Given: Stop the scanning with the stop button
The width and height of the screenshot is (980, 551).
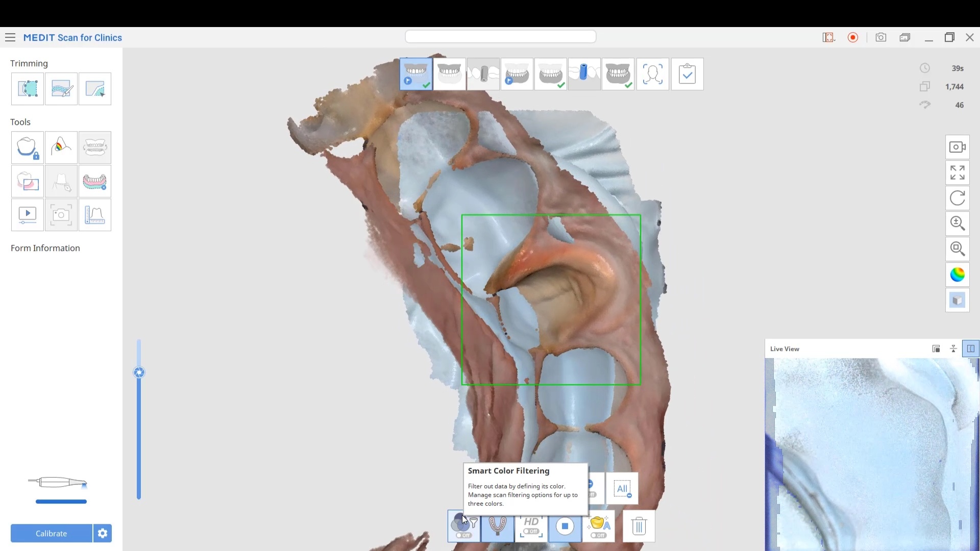Looking at the screenshot, I should pos(565,526).
